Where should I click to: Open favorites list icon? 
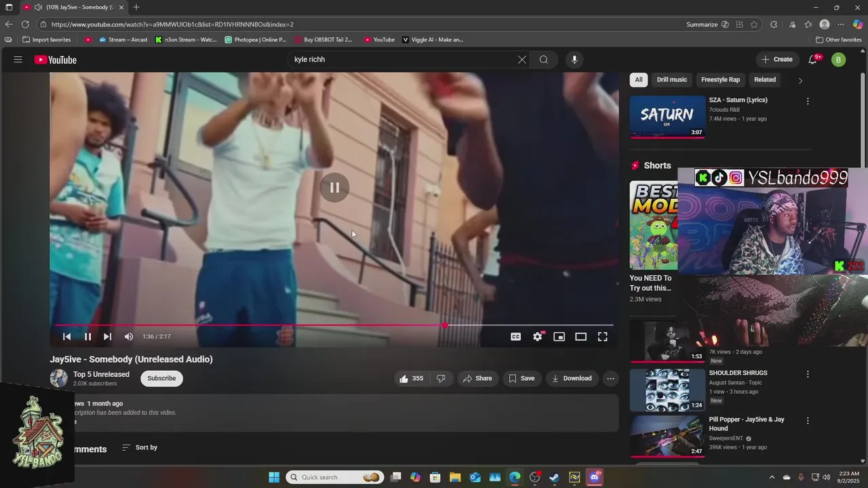[x=808, y=24]
